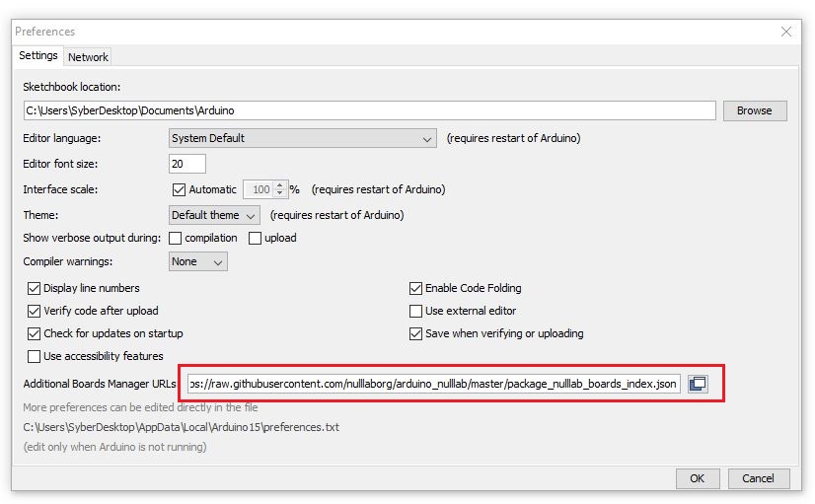Image resolution: width=815 pixels, height=504 pixels.
Task: Uncheck Enable Code Folding
Action: click(415, 288)
